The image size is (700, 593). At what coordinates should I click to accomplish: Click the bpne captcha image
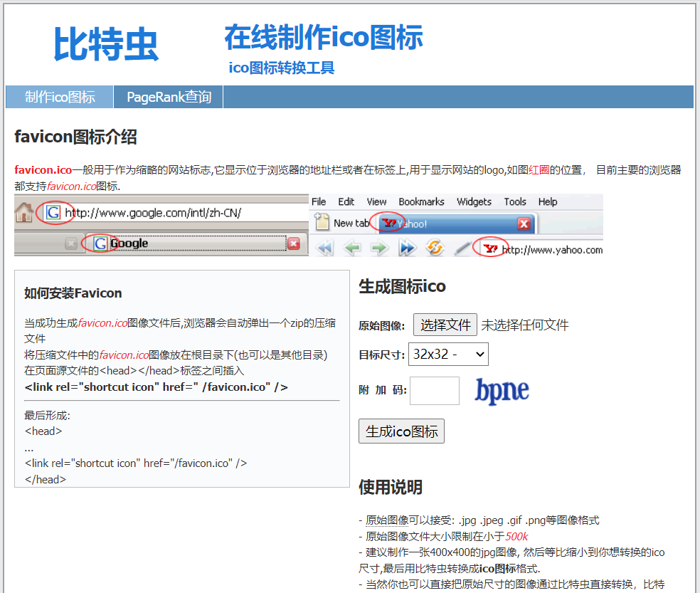502,391
